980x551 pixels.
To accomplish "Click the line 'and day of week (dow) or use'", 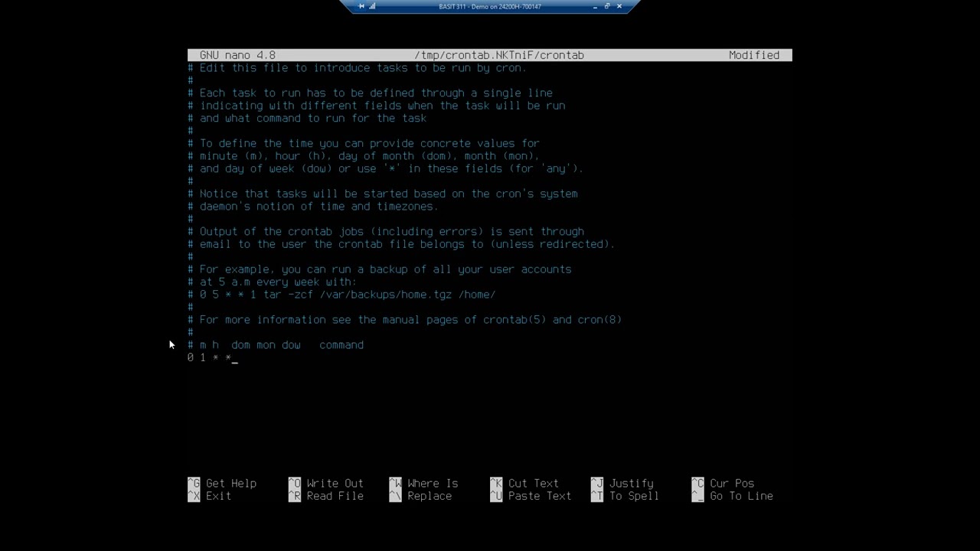I will [386, 168].
